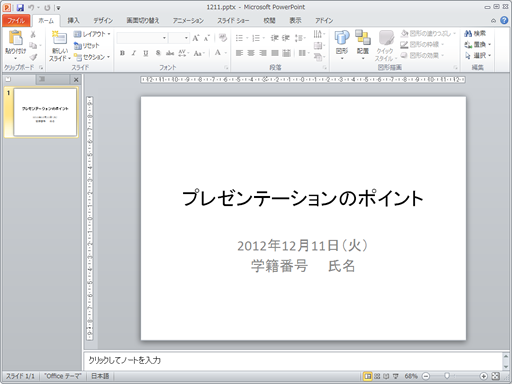The width and height of the screenshot is (512, 384).
Task: Click the Increase Indent icon
Action: click(x=286, y=38)
